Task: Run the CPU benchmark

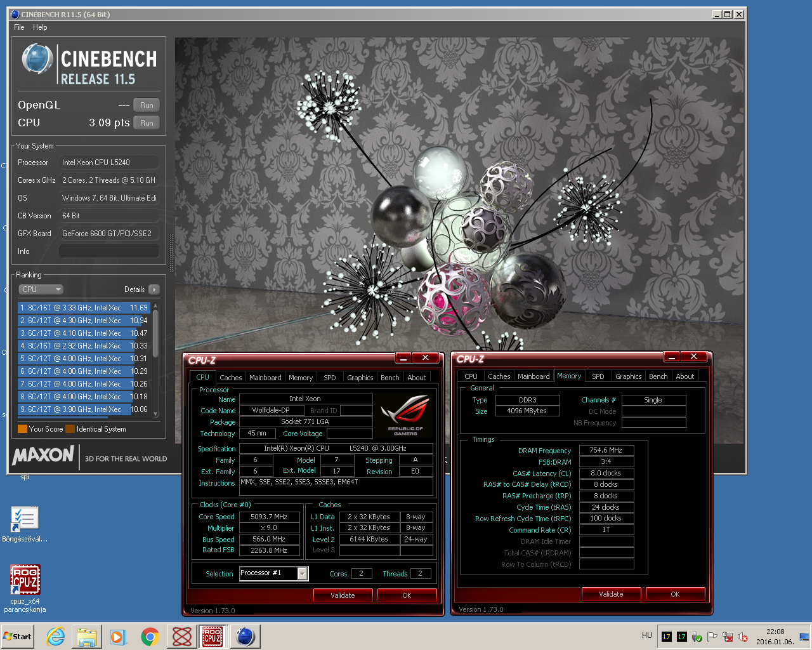Action: (147, 123)
